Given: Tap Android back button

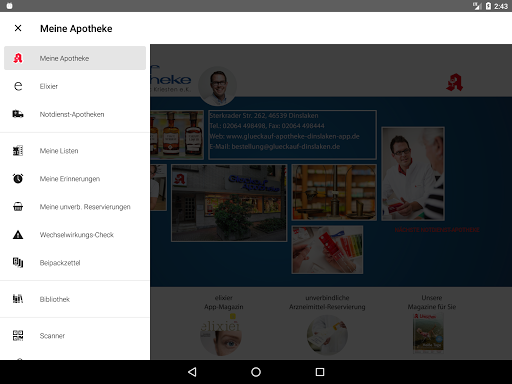Looking at the screenshot, I should pos(192,372).
